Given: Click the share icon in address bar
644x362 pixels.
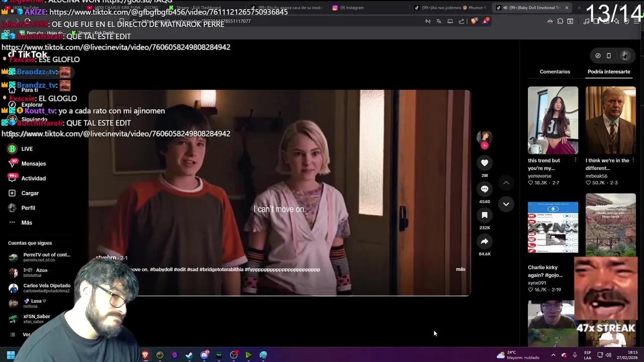Looking at the screenshot, I should [x=461, y=21].
